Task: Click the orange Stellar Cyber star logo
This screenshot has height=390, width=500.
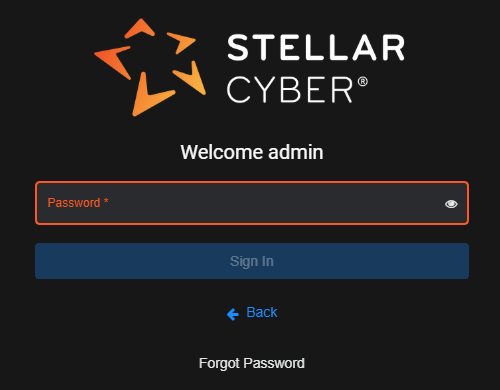Action: 150,67
